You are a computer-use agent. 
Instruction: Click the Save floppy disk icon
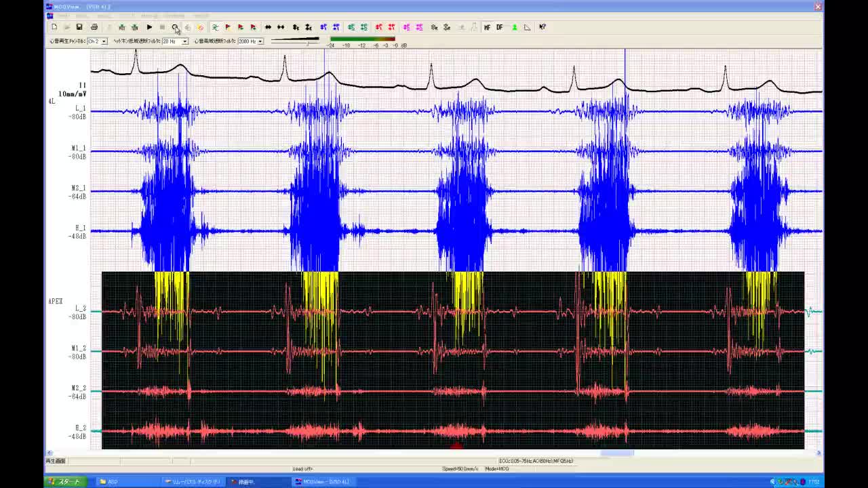79,27
